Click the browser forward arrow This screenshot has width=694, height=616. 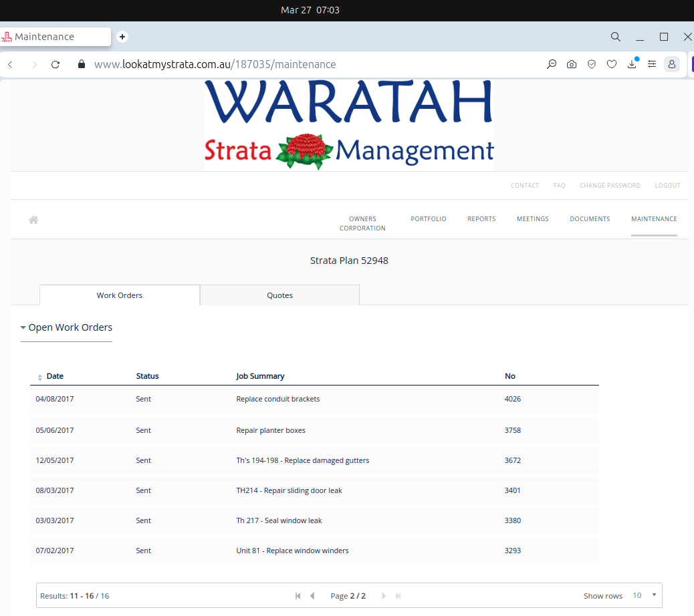tap(35, 65)
